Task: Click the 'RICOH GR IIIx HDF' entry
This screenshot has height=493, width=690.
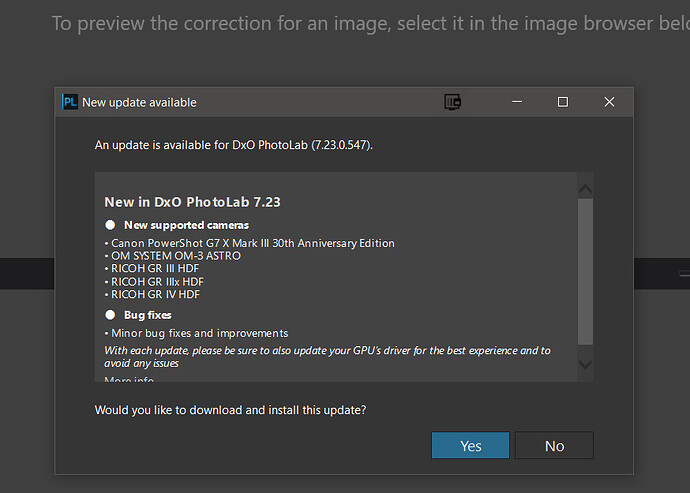Action: pyautogui.click(x=154, y=282)
